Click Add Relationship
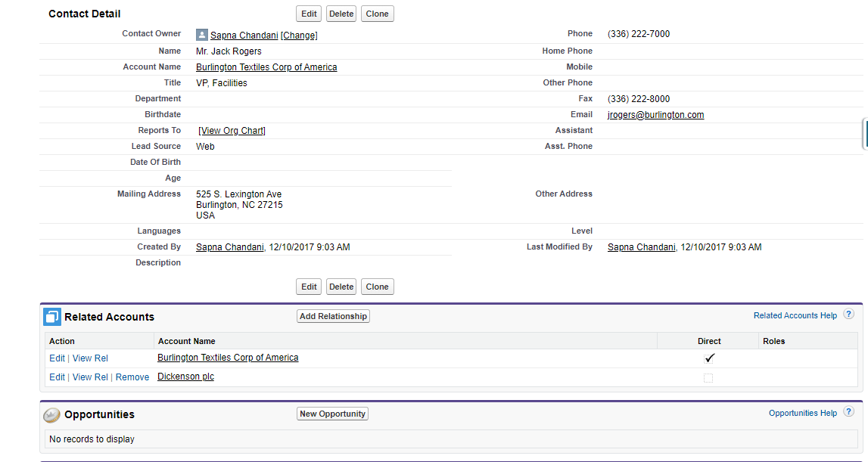This screenshot has height=462, width=868. pos(333,316)
